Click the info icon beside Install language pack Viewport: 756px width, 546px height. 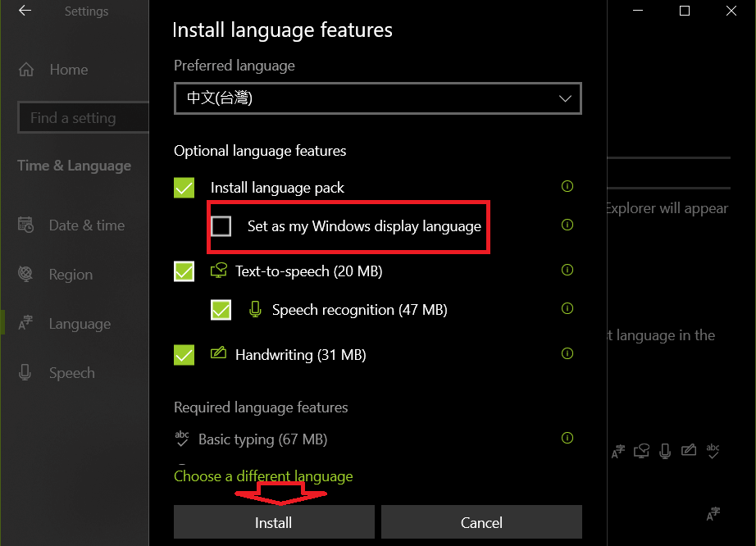[x=567, y=186]
